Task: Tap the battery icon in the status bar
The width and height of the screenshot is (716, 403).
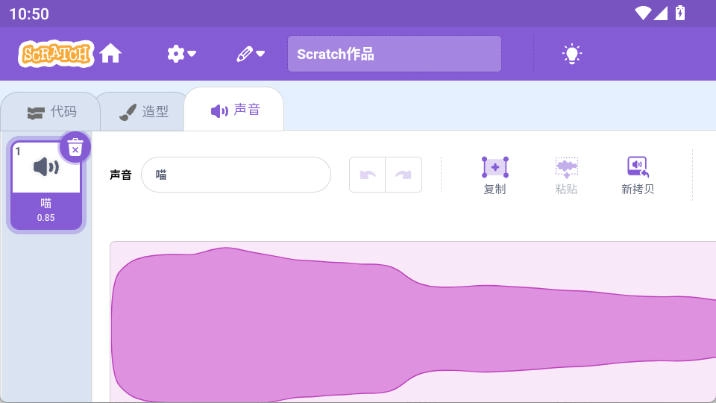Action: pyautogui.click(x=681, y=14)
